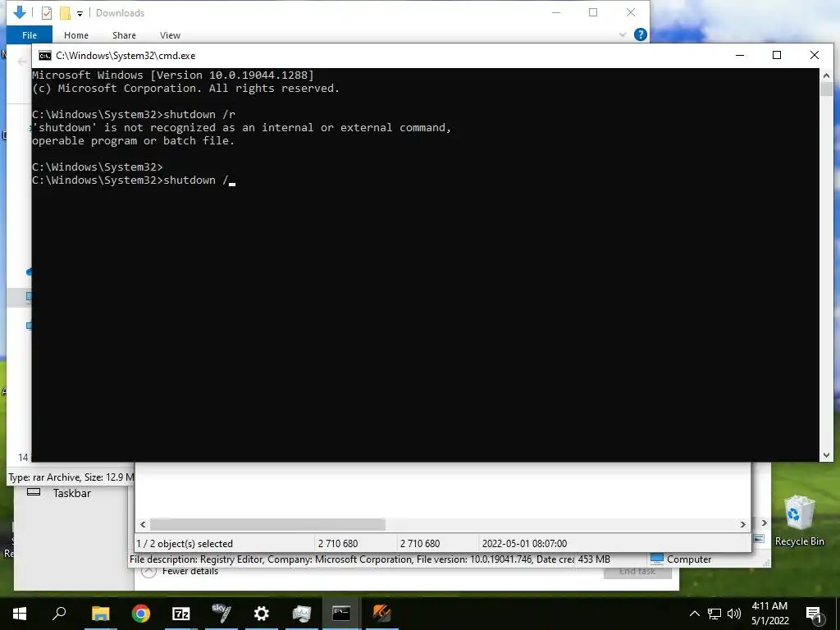Screen dimensions: 840x630
Task: Click the Properties checkmark icon in Explorer quick access toolbar
Action: point(47,13)
